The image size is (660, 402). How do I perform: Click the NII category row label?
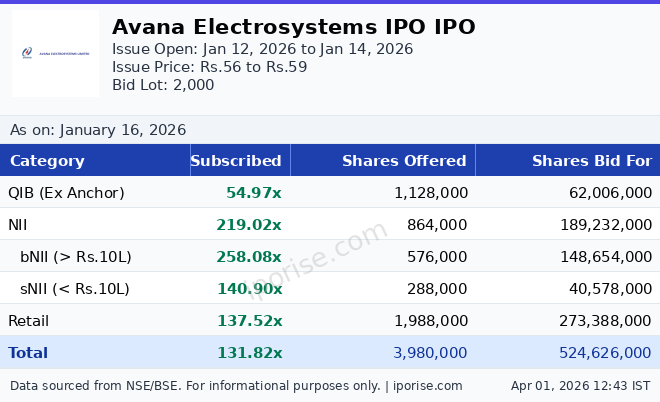[19, 225]
